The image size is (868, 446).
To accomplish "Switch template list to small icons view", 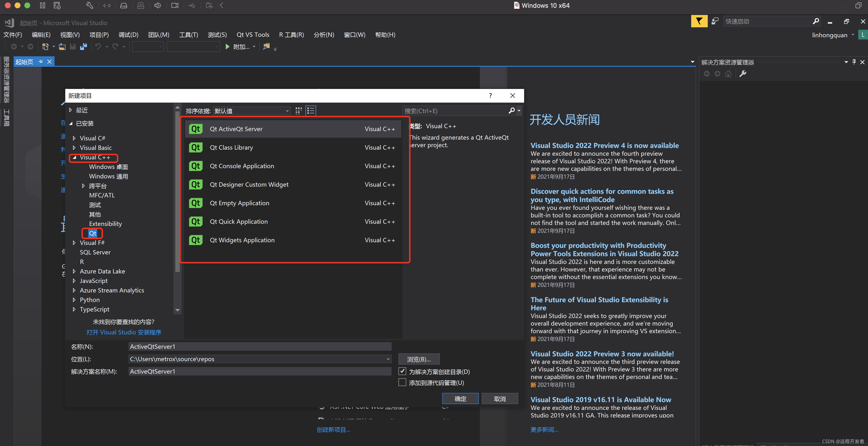I will coord(299,111).
